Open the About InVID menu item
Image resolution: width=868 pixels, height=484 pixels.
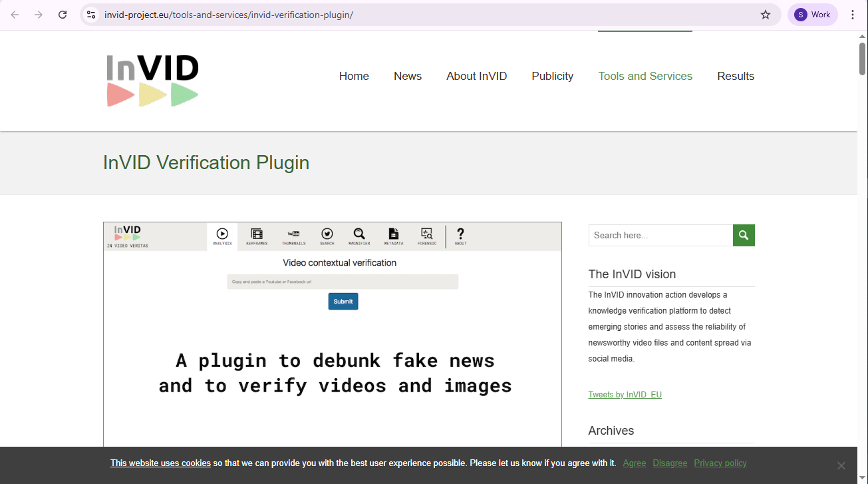click(477, 76)
